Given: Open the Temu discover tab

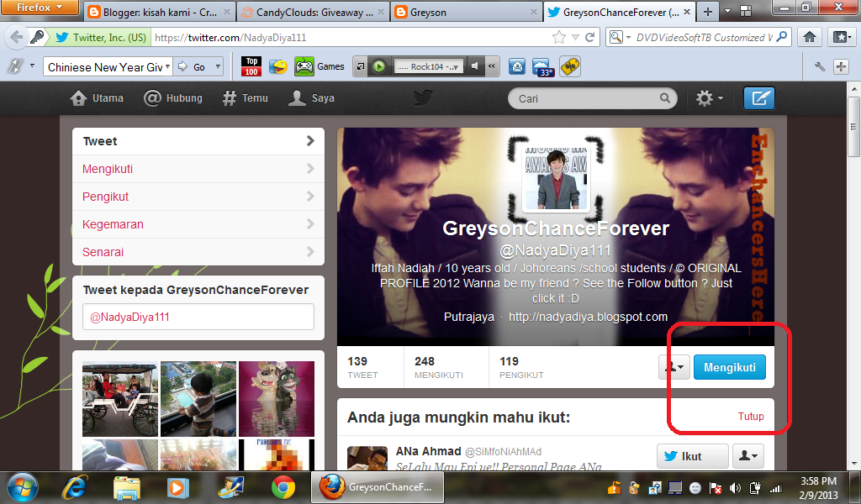Looking at the screenshot, I should pos(245,98).
